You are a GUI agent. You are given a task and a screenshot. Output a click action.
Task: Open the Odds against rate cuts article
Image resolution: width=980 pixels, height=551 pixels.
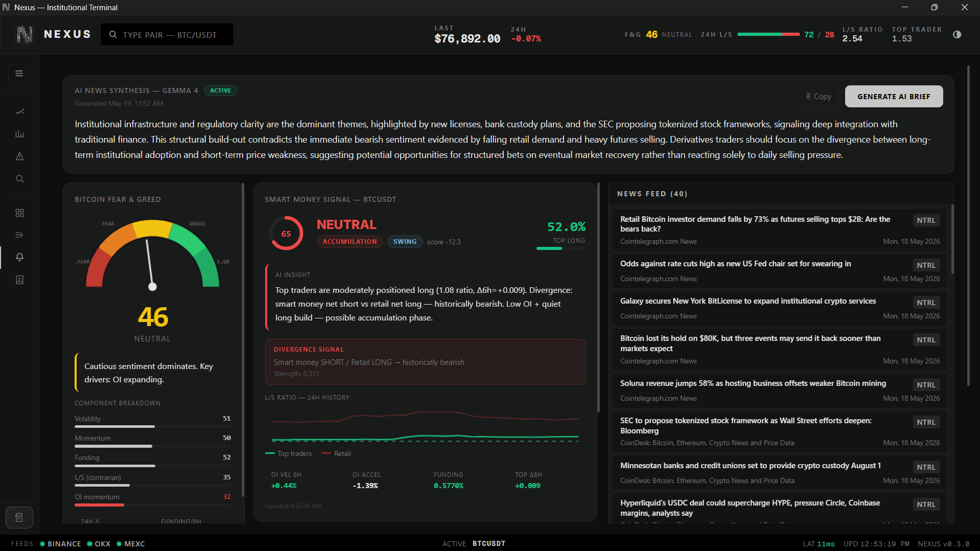coord(780,271)
